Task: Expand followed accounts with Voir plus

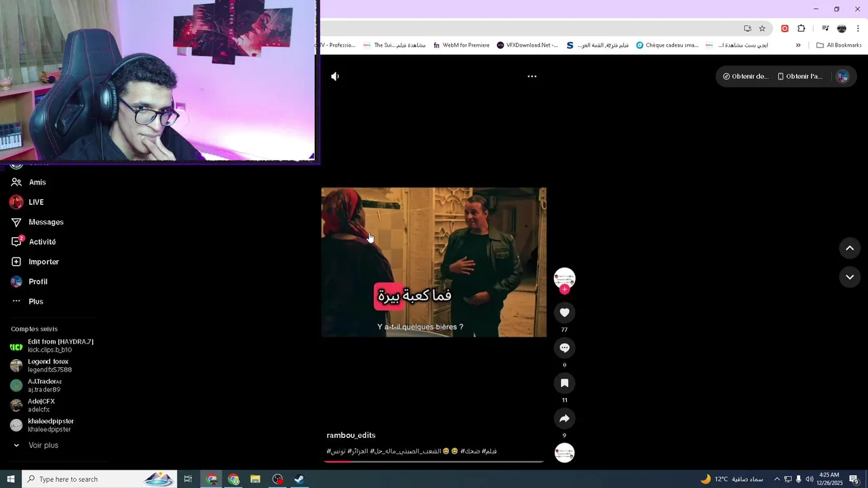Action: (x=36, y=445)
